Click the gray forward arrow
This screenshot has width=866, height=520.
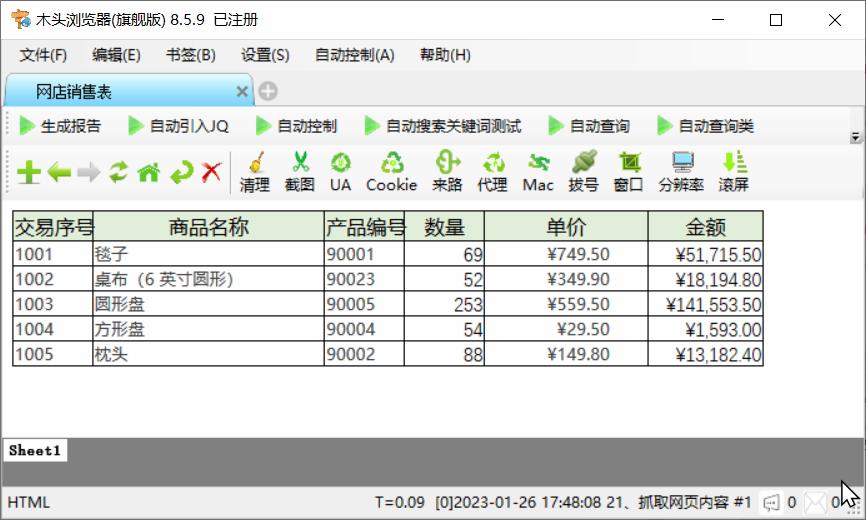tap(88, 172)
